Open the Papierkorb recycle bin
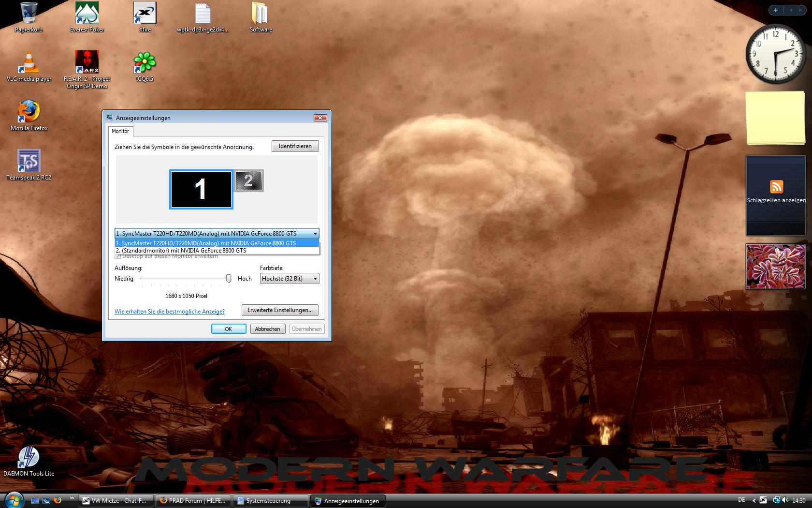Image resolution: width=812 pixels, height=508 pixels. point(29,14)
